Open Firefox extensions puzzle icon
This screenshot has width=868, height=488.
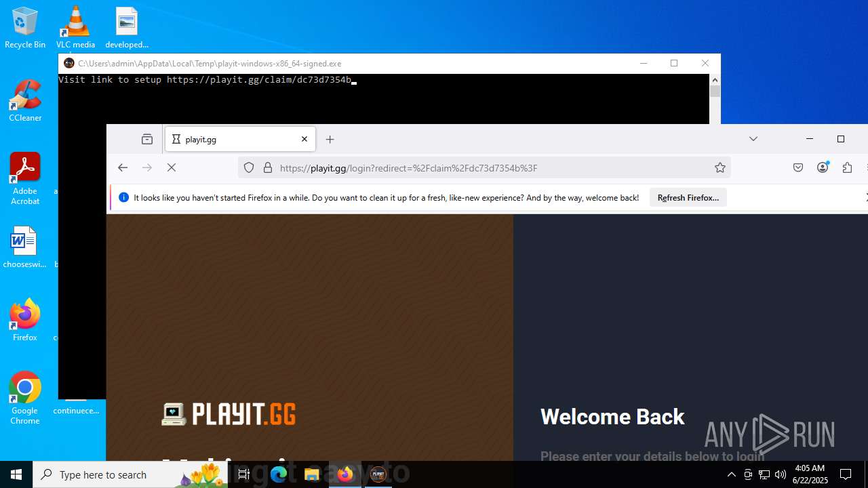tap(847, 167)
